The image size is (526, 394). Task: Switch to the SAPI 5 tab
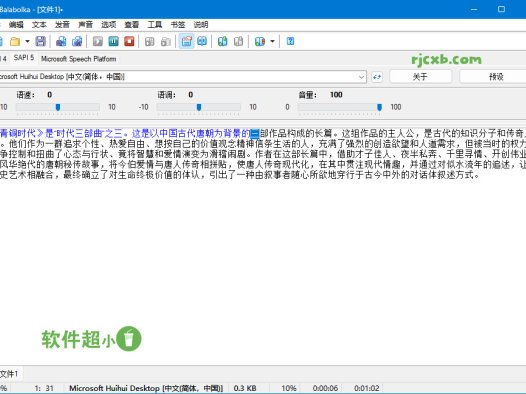[24, 58]
